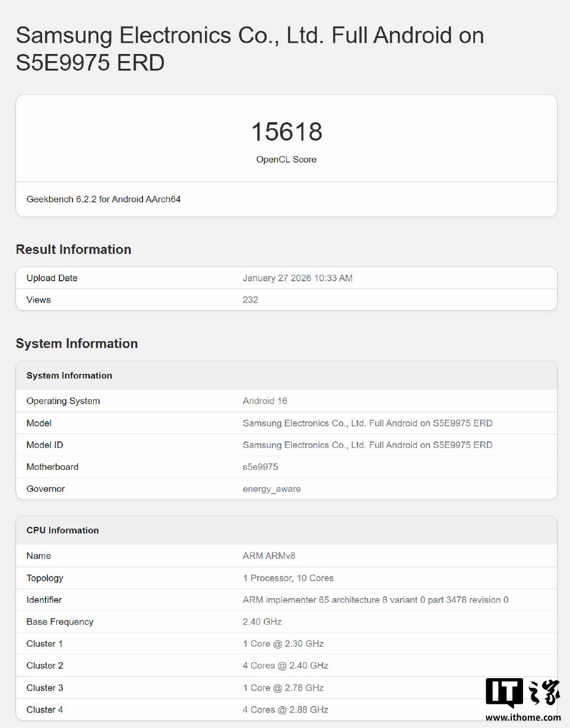Select the ARM ARMv8 CPU name
The image size is (570, 728).
tap(268, 556)
